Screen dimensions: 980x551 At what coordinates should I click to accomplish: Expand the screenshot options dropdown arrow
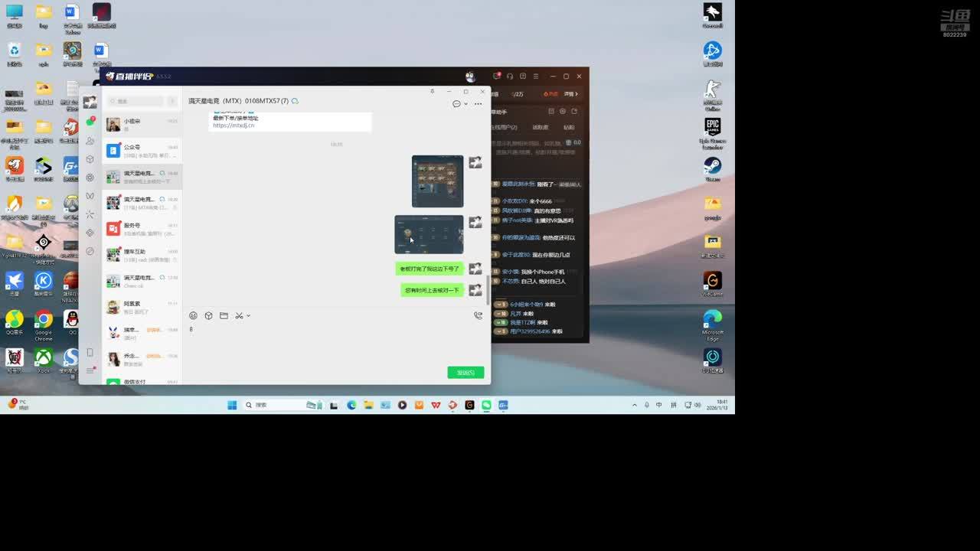click(x=249, y=315)
